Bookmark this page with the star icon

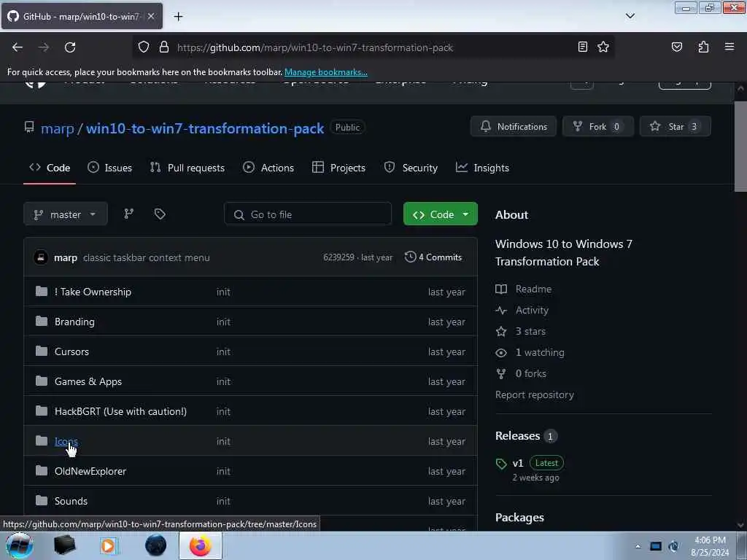tap(603, 47)
